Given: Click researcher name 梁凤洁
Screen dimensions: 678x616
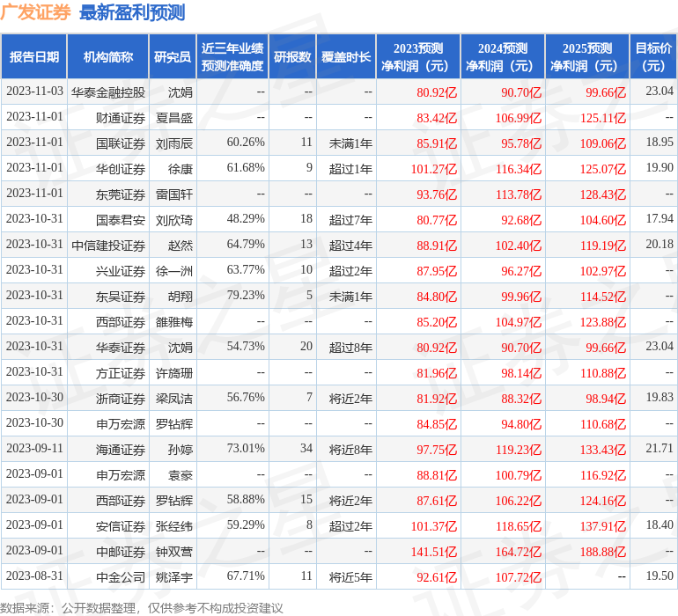Looking at the screenshot, I should tap(174, 398).
